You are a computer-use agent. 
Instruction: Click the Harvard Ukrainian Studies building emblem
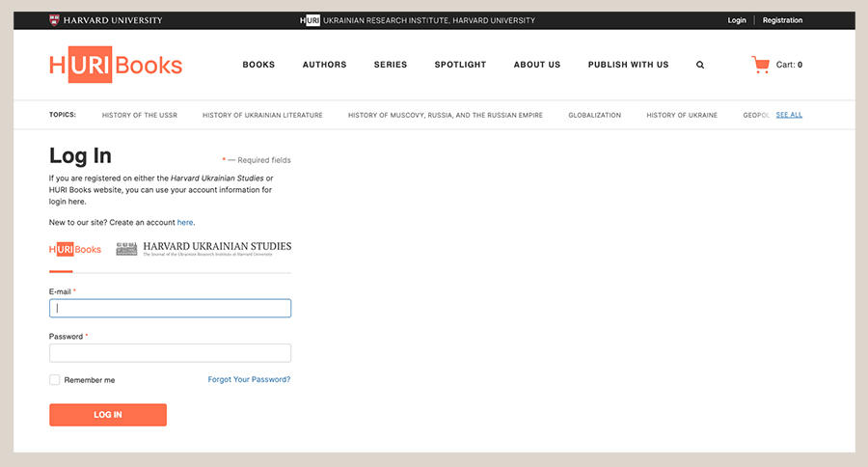(126, 249)
